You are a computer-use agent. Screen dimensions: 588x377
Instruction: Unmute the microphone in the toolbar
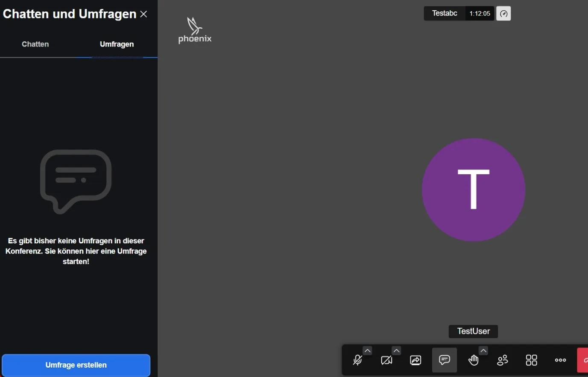coord(357,361)
